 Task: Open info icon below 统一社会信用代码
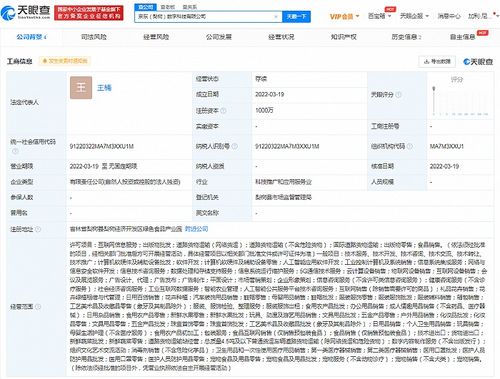15,151
